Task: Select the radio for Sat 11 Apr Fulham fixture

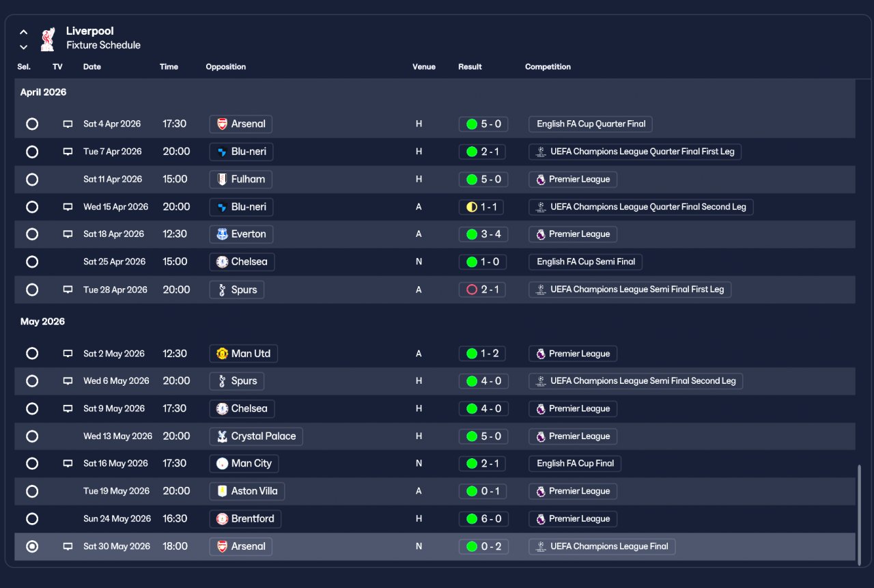Action: pos(32,180)
